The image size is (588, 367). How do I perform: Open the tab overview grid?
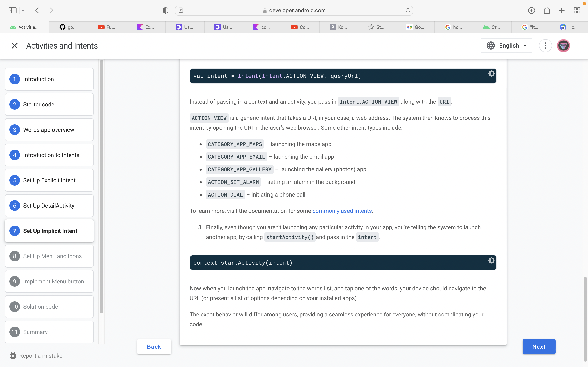[577, 10]
